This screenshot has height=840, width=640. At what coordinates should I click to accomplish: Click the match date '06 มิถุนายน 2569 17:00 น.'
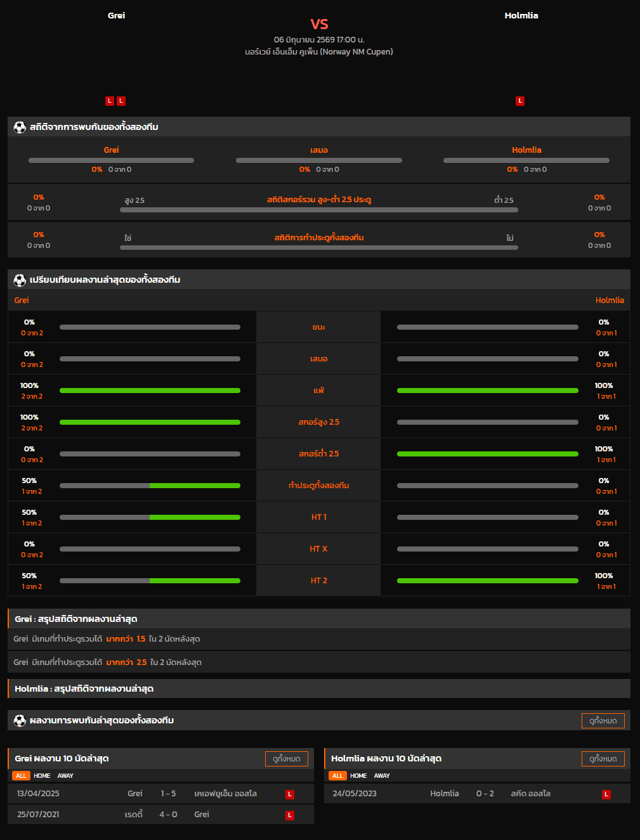319,40
